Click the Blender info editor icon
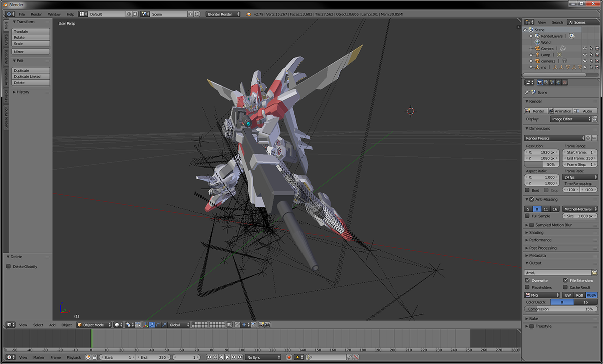Viewport: 603px width, 364px height. pyautogui.click(x=11, y=14)
